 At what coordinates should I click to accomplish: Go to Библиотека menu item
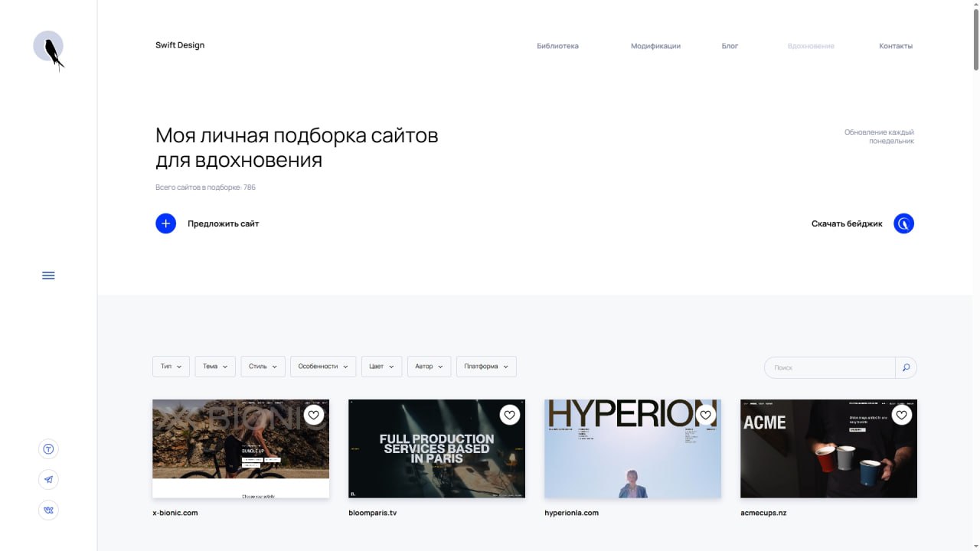coord(557,46)
